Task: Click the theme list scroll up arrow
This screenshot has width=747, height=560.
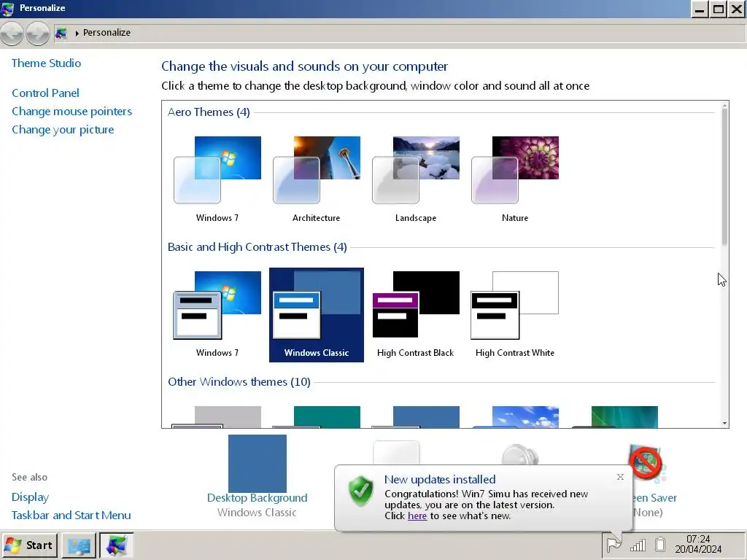Action: click(x=724, y=105)
